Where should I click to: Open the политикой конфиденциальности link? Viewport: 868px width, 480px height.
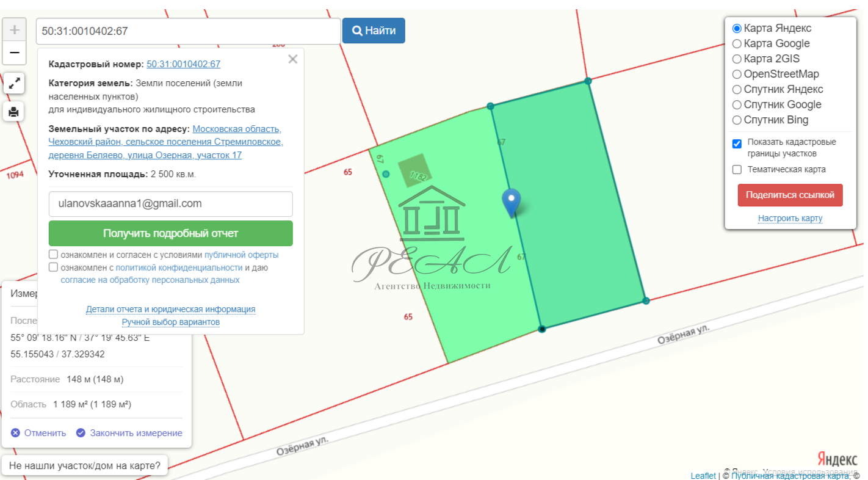coord(179,267)
